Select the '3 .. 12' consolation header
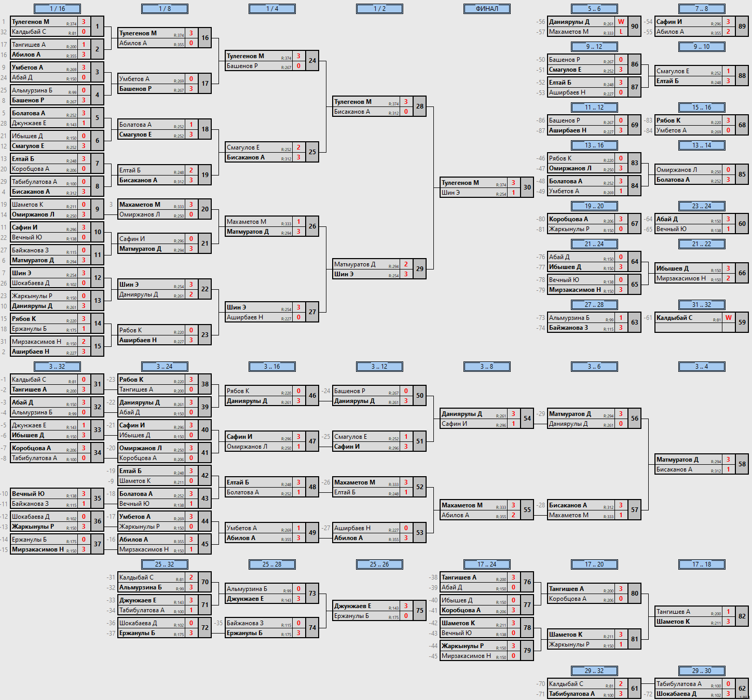 tap(379, 367)
